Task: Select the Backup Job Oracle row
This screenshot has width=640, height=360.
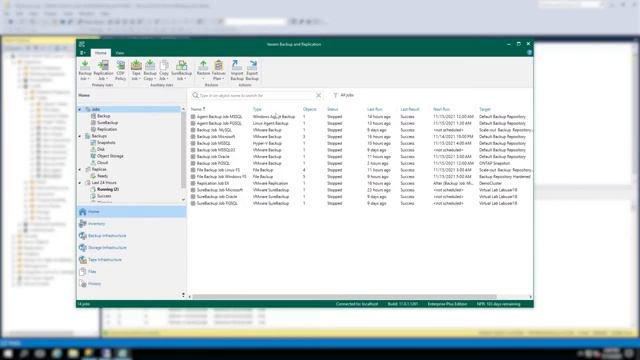Action: [x=361, y=157]
